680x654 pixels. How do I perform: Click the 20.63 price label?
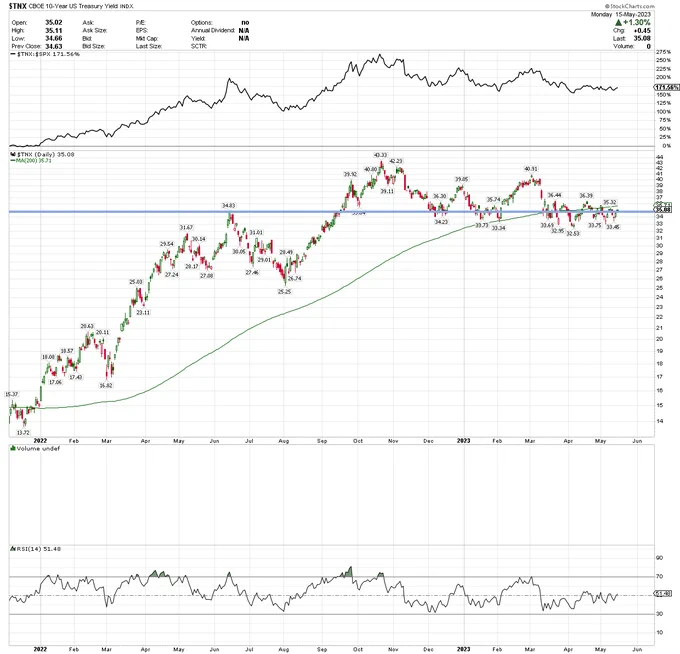tap(87, 326)
